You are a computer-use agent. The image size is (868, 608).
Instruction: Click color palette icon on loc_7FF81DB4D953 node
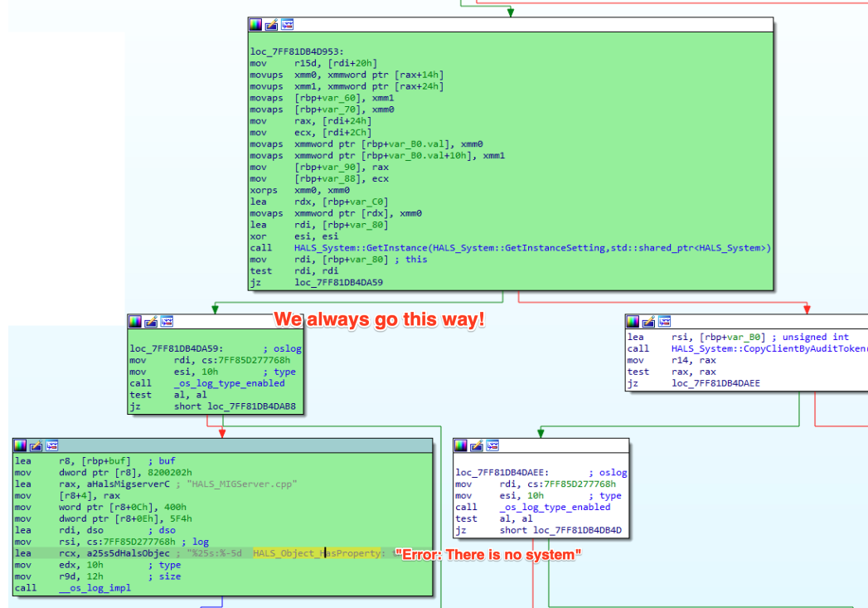[256, 24]
